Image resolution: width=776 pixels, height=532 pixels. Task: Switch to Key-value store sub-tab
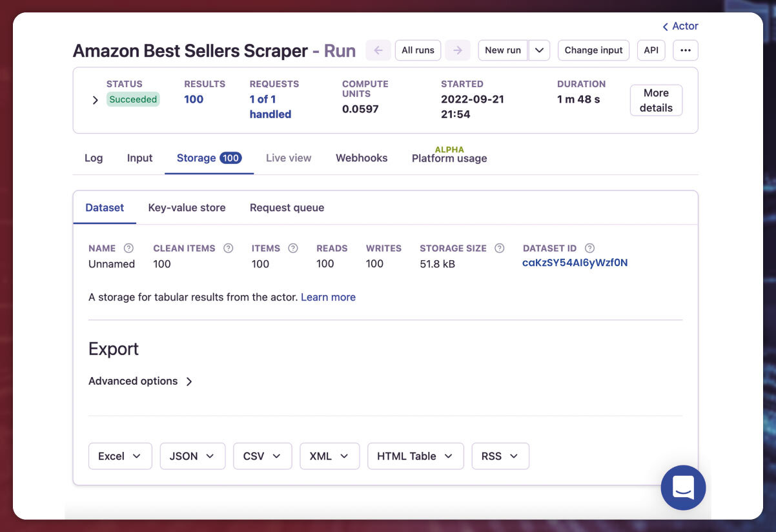(187, 208)
